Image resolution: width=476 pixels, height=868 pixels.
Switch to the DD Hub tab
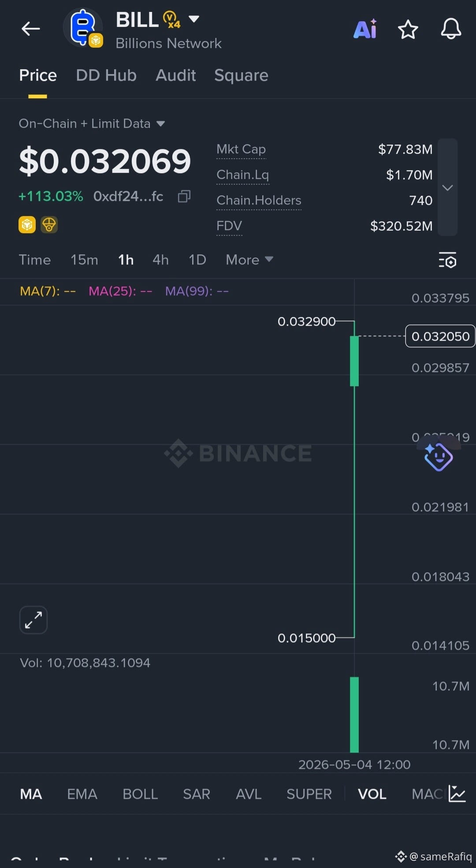(106, 75)
